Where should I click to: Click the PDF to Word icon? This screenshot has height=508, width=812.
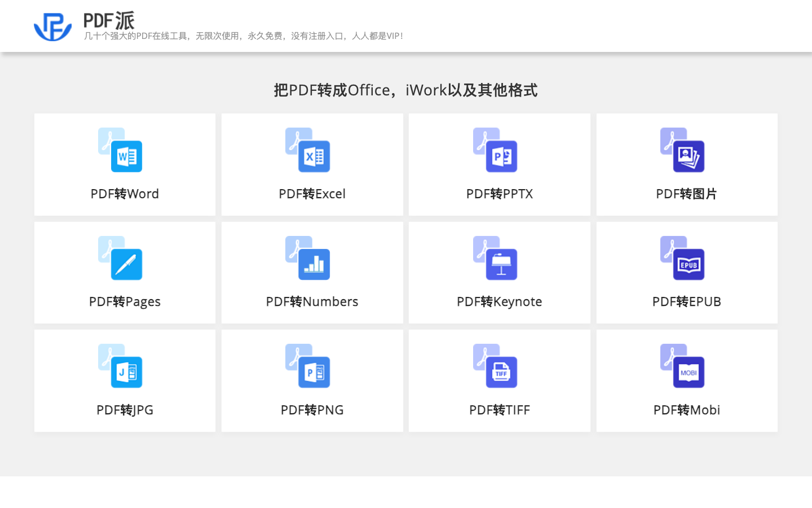pos(120,150)
